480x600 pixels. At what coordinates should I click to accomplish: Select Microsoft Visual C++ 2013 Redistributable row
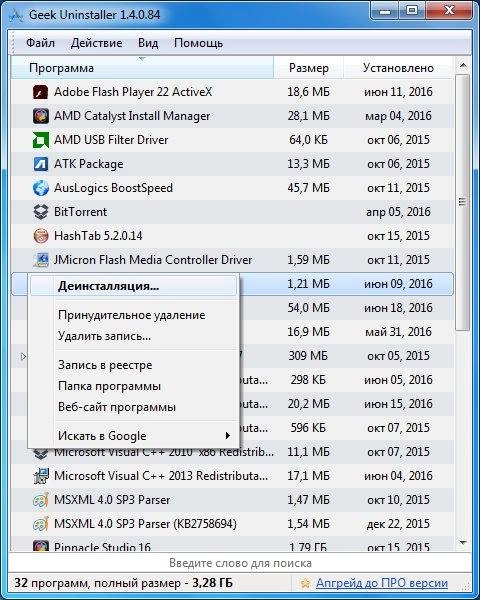(232, 476)
